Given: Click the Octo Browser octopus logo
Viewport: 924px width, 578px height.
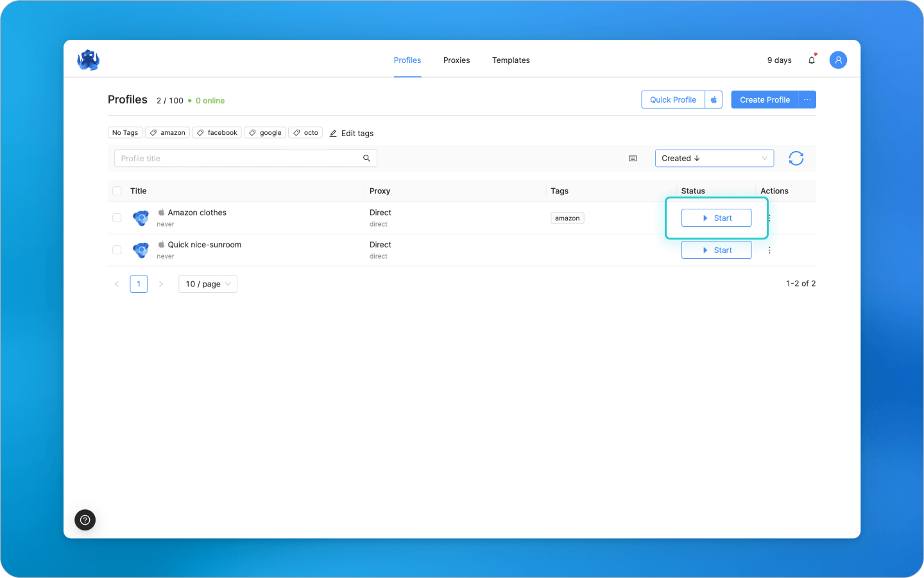Looking at the screenshot, I should (87, 60).
